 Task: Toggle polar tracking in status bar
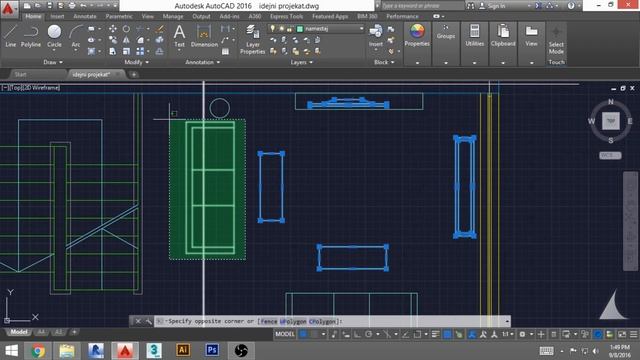(369, 334)
